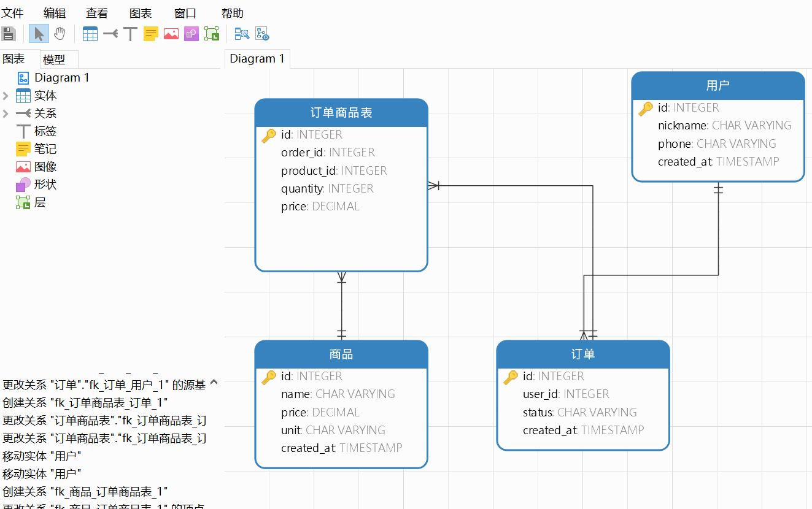
Task: Click name field in 商品
Action: point(338,394)
